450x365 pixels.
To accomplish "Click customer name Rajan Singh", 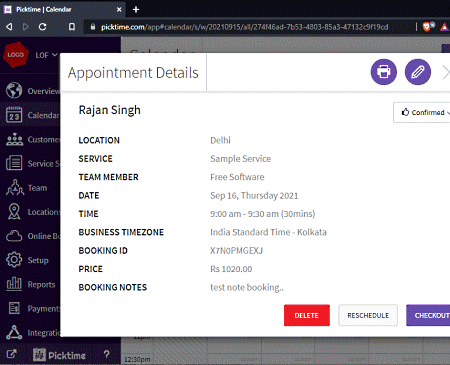I will click(110, 110).
